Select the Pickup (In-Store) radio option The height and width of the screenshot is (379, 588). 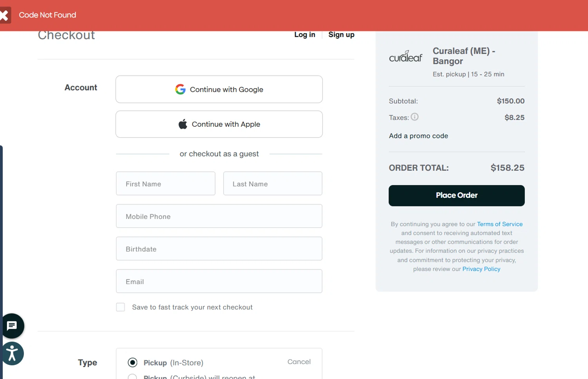pos(132,363)
